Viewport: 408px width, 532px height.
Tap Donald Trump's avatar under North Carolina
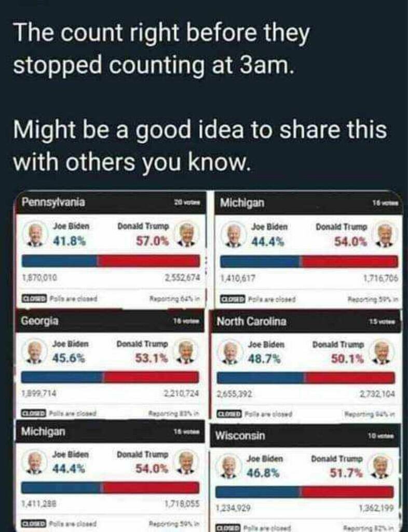[x=382, y=353]
